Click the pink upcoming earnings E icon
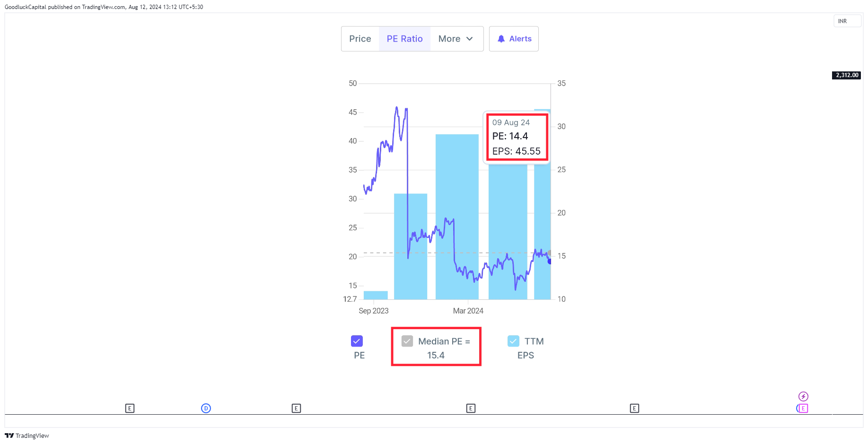 click(x=803, y=408)
